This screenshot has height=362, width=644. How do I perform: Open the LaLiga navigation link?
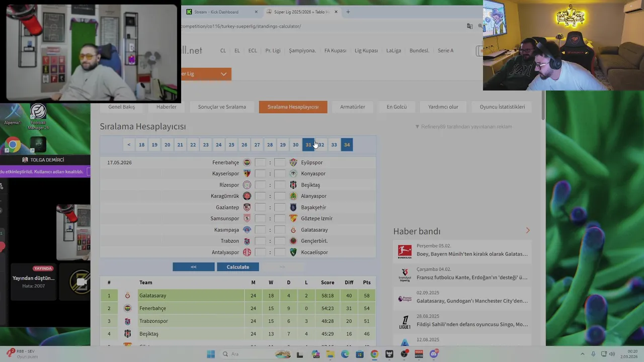393,51
